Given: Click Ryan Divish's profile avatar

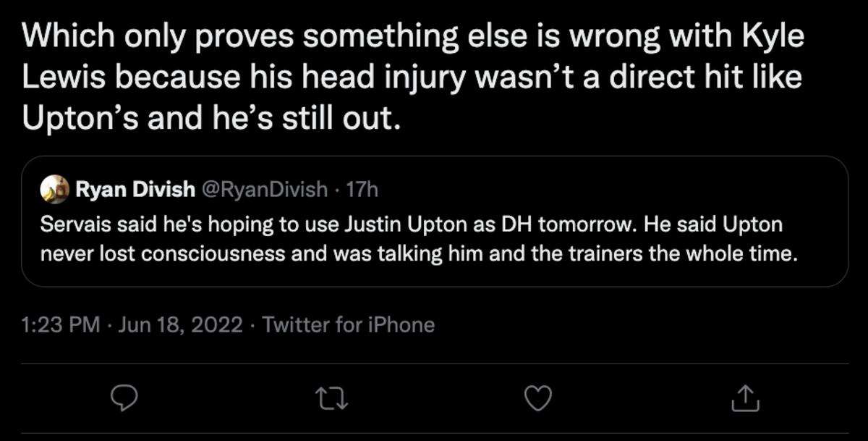Looking at the screenshot, I should [x=54, y=190].
